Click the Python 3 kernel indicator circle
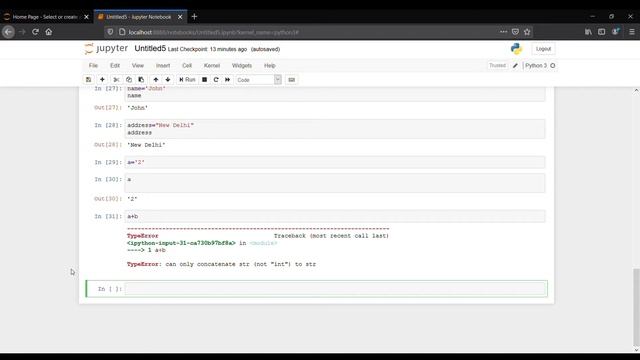This screenshot has width=640, height=360. [x=553, y=66]
